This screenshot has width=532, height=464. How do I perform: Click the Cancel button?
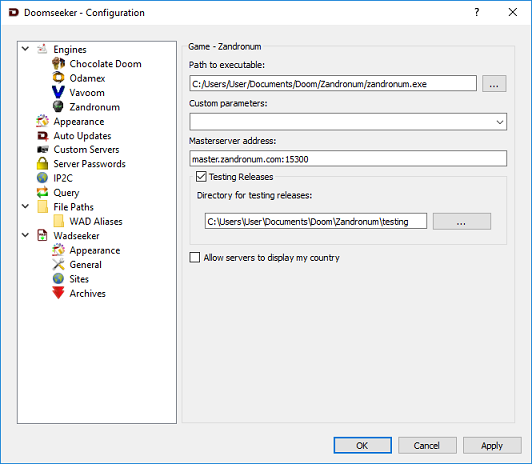427,445
